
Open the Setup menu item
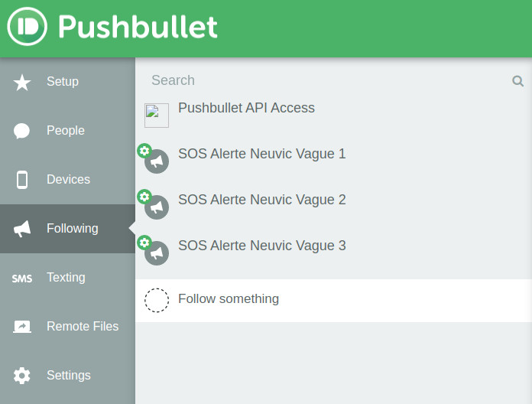coord(63,82)
